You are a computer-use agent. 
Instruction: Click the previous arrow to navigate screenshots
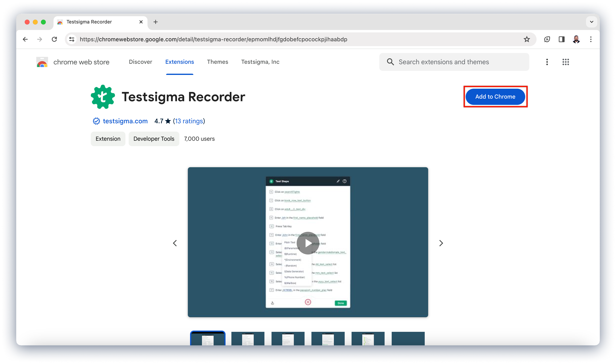click(175, 243)
